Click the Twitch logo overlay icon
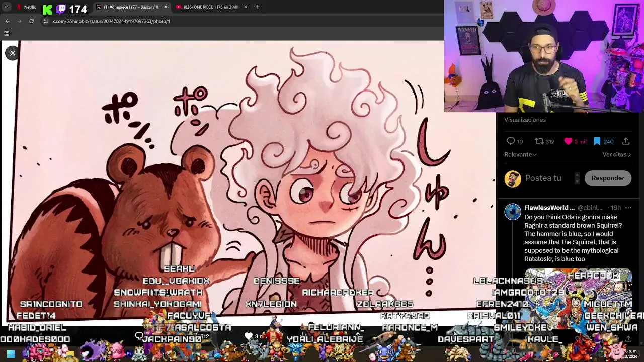Screen dimensions: 644x362 coord(61,9)
